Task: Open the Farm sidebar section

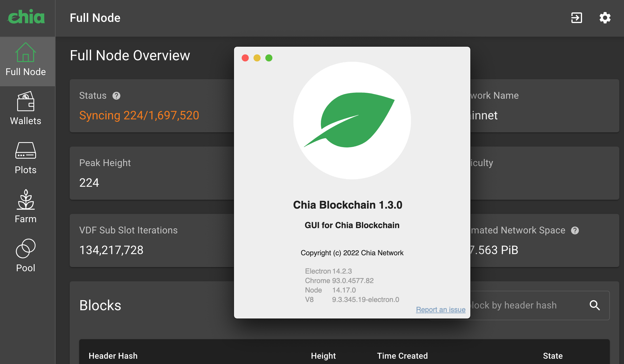Action: 26,207
